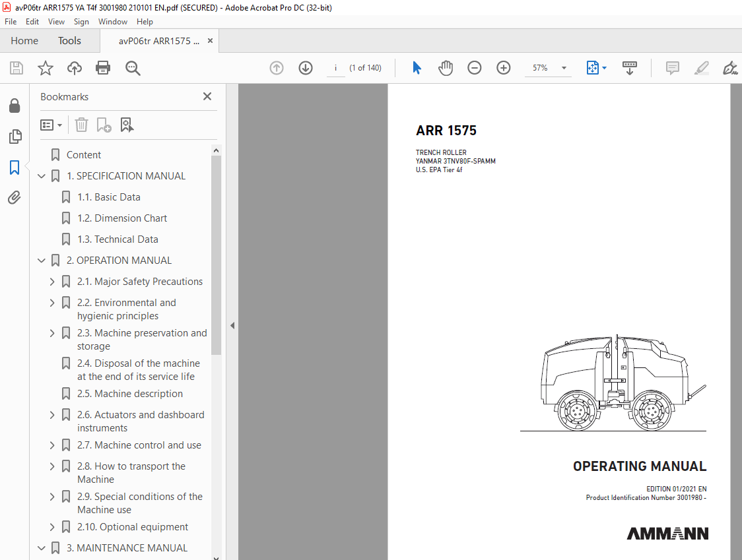Expand 2.7. Machine control and use
The image size is (742, 560).
(x=52, y=445)
